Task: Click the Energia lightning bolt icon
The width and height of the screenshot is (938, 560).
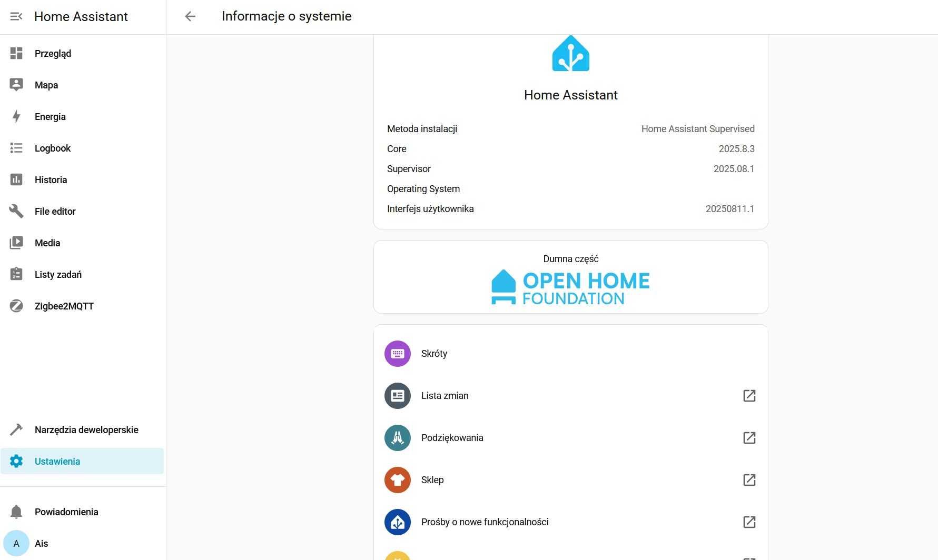Action: [x=16, y=116]
